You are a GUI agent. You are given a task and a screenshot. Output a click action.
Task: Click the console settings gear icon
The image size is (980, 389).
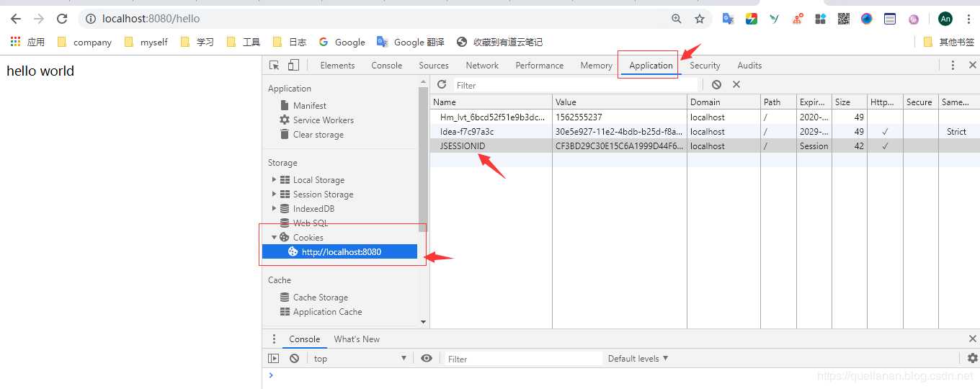[x=973, y=358]
